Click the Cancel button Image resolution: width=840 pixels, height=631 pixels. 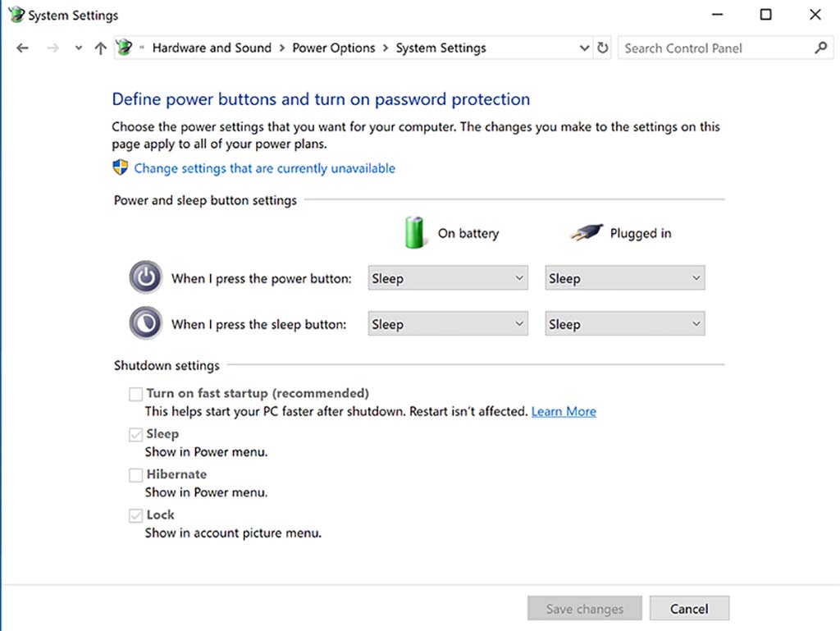point(689,609)
